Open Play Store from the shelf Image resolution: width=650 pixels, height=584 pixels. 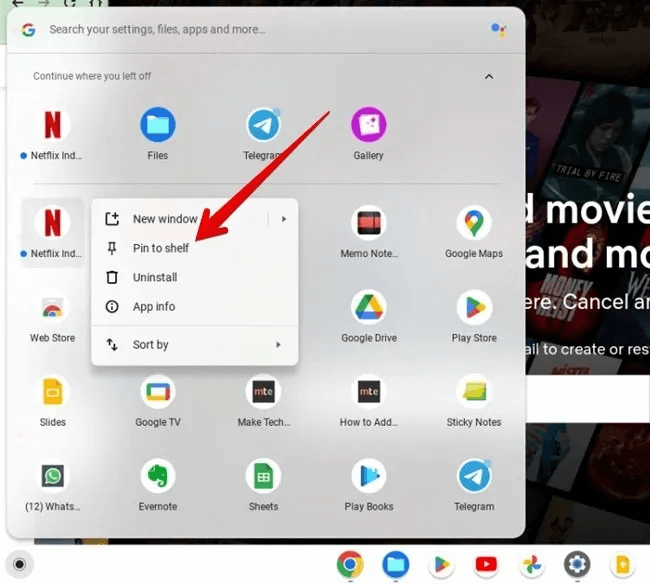[x=441, y=564]
